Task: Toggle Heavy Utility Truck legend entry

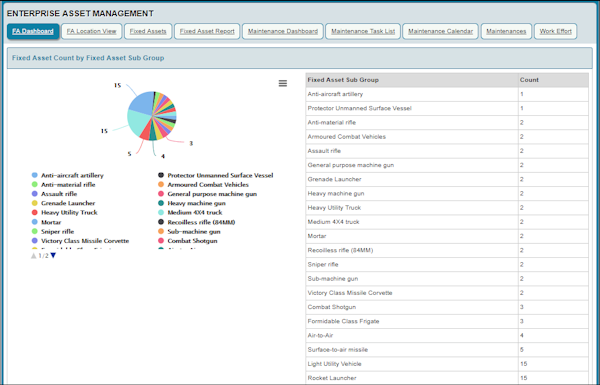Action: point(65,212)
